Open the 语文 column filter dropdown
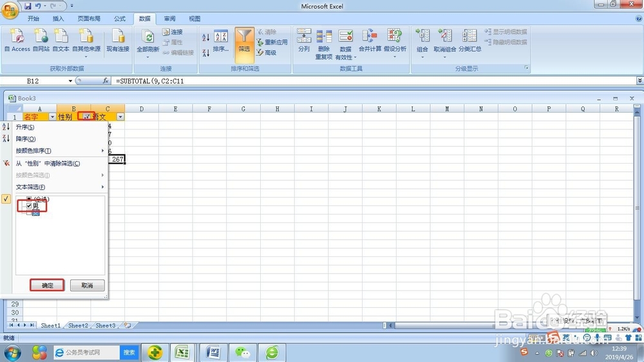The width and height of the screenshot is (644, 362). coord(120,117)
